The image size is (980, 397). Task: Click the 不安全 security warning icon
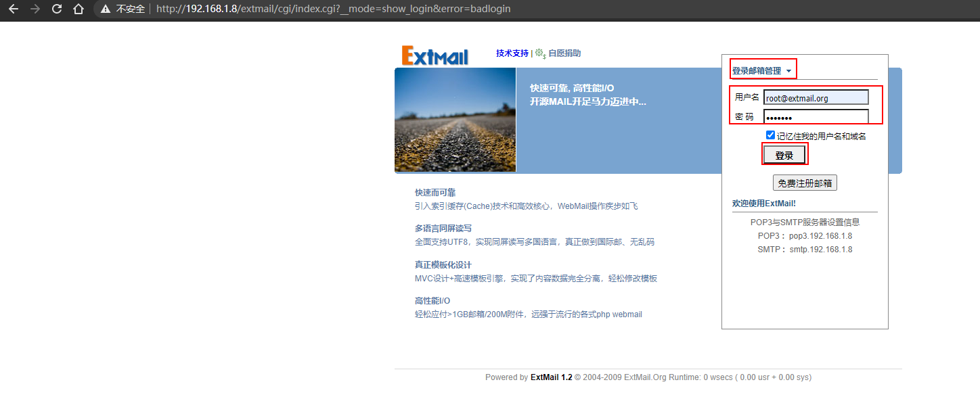click(105, 9)
